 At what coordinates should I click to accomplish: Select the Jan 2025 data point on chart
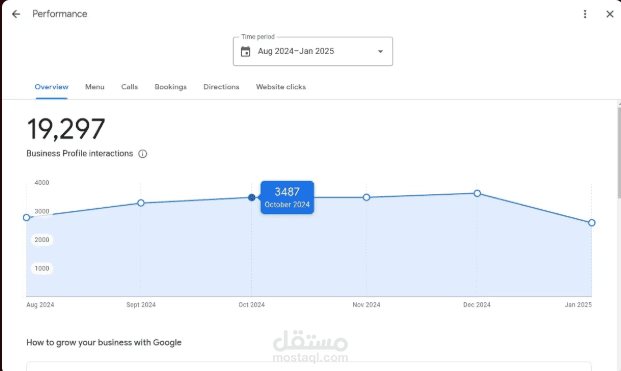[x=592, y=223]
